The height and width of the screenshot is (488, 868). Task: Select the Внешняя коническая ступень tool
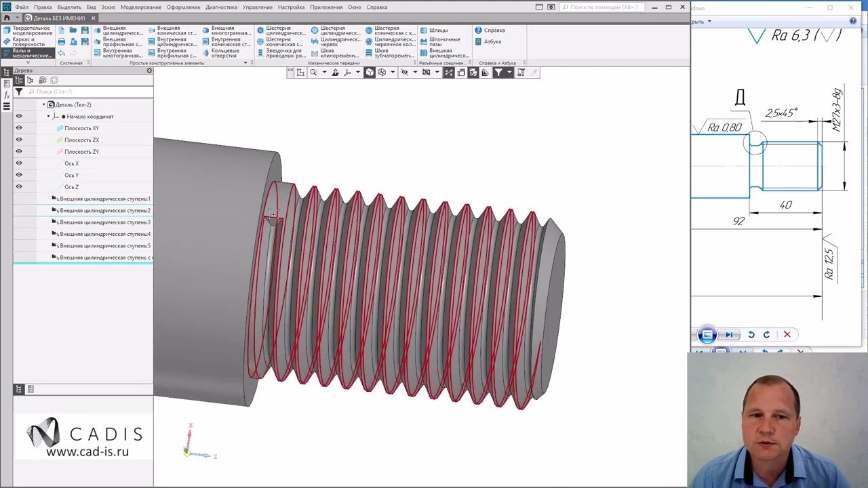pyautogui.click(x=172, y=30)
